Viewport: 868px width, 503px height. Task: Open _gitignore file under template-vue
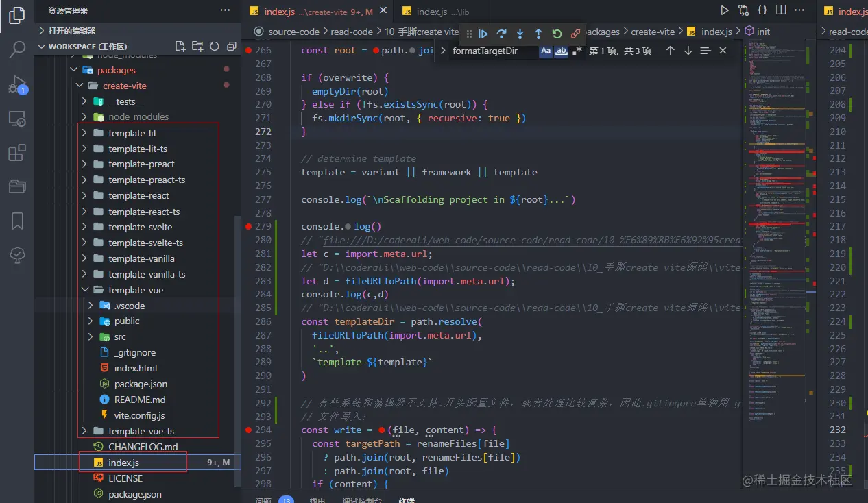135,352
